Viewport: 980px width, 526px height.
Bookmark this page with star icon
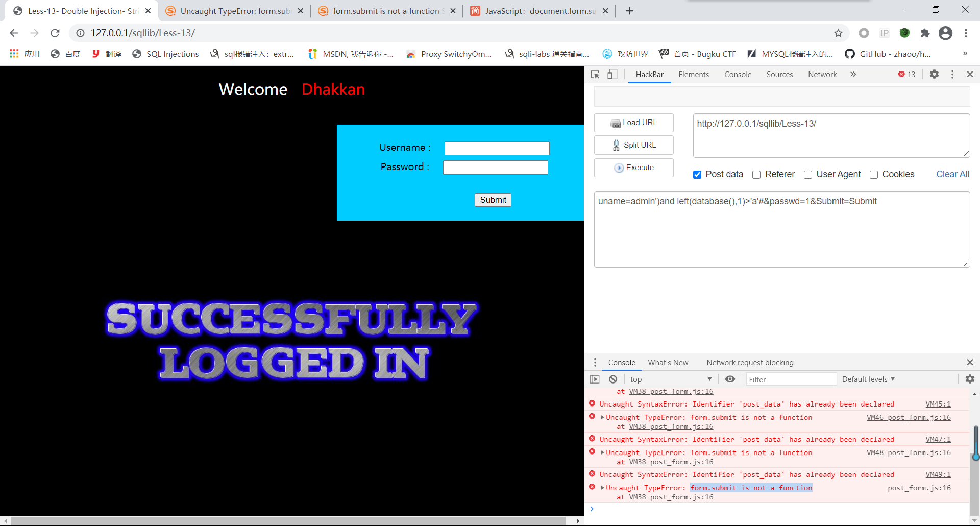[x=838, y=33]
